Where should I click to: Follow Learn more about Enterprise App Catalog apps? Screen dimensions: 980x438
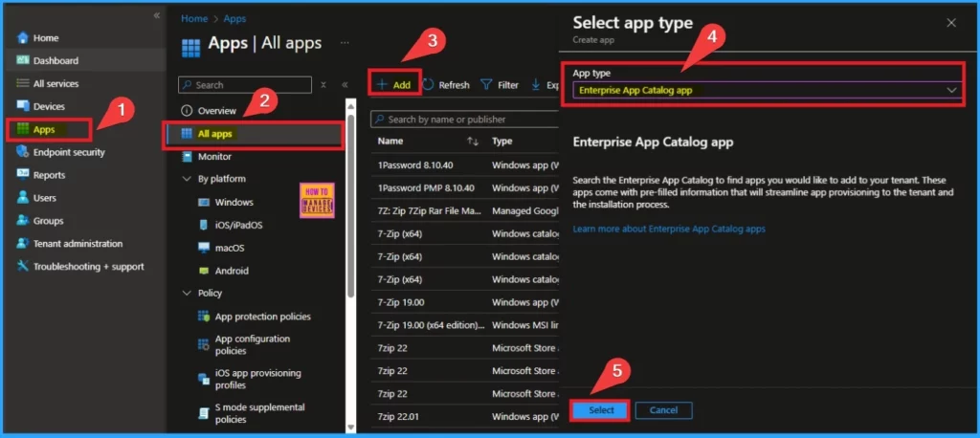point(669,230)
